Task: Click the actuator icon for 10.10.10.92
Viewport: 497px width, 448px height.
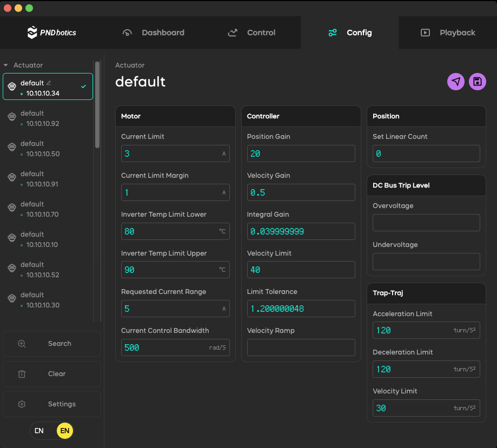Action: pyautogui.click(x=12, y=117)
